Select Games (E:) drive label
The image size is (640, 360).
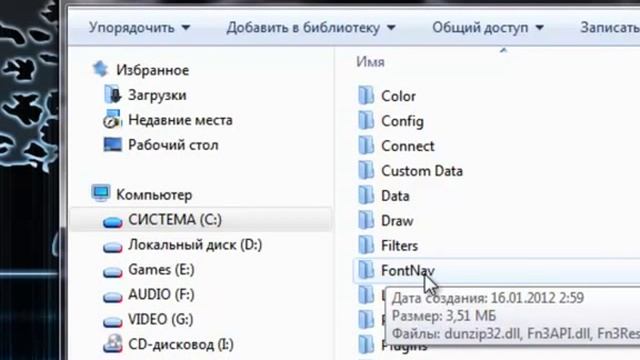(161, 270)
